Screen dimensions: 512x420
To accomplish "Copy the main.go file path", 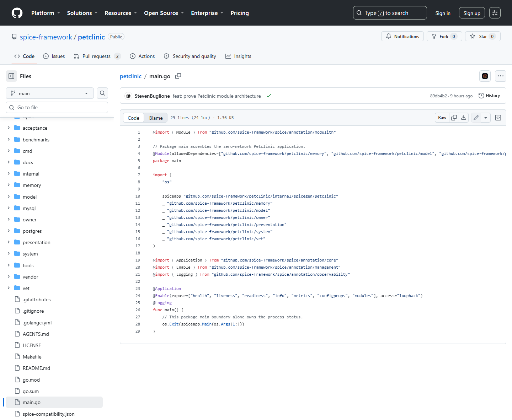I will click(178, 76).
